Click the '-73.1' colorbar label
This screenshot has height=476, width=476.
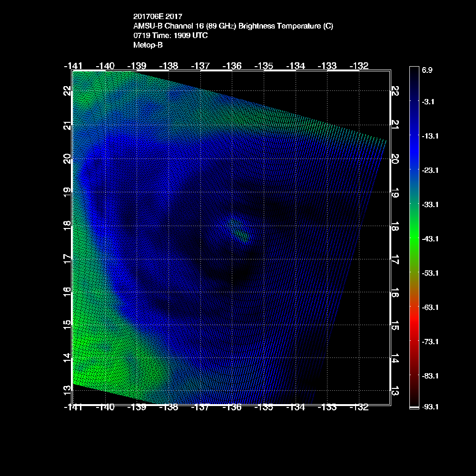tap(430, 342)
